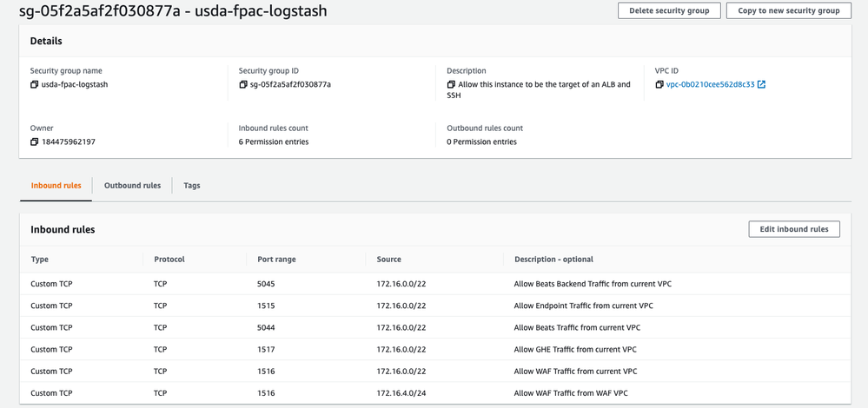The height and width of the screenshot is (408, 868).
Task: Copy the VPC ID value
Action: pos(659,85)
